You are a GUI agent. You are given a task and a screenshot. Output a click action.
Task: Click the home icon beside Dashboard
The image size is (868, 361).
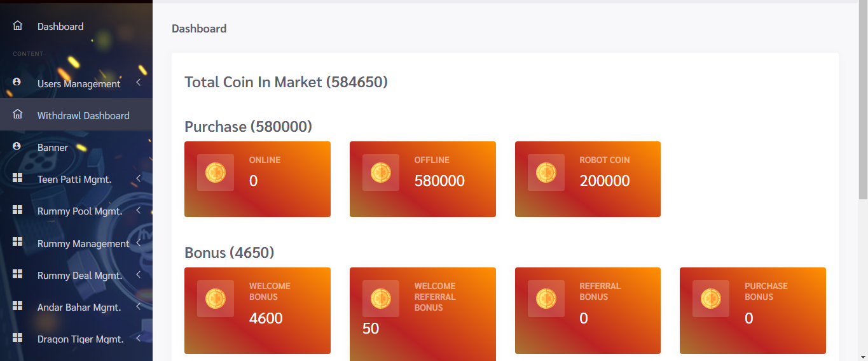point(18,26)
